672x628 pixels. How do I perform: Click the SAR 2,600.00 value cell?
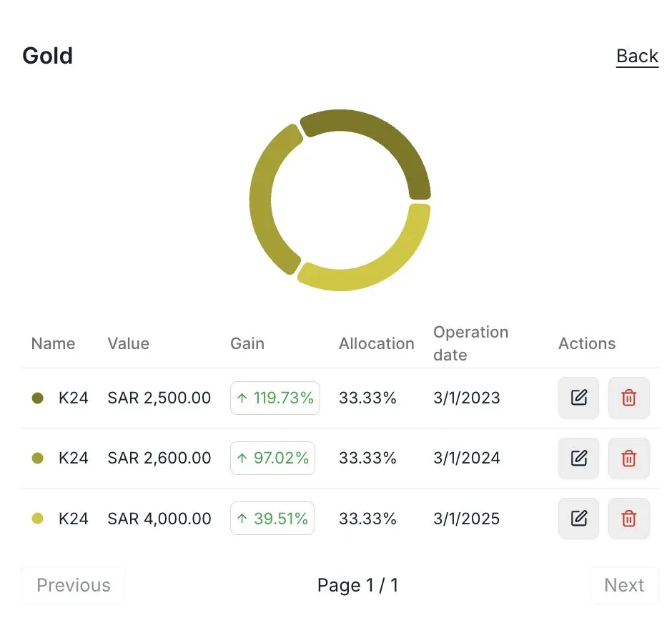pos(159,458)
